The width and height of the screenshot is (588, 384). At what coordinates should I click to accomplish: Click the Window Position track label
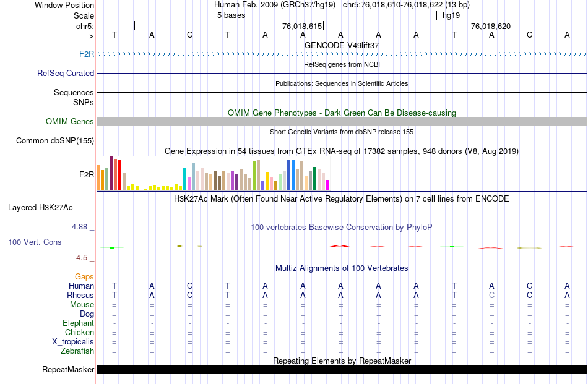pyautogui.click(x=64, y=5)
